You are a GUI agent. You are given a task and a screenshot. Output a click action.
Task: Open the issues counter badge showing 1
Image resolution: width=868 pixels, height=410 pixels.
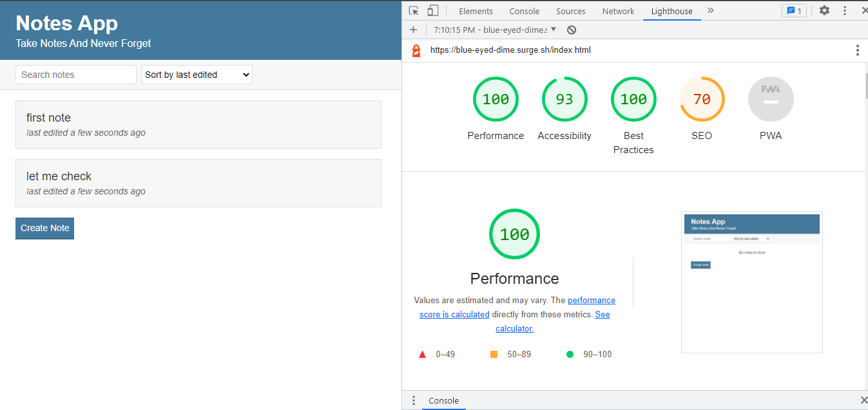click(794, 11)
